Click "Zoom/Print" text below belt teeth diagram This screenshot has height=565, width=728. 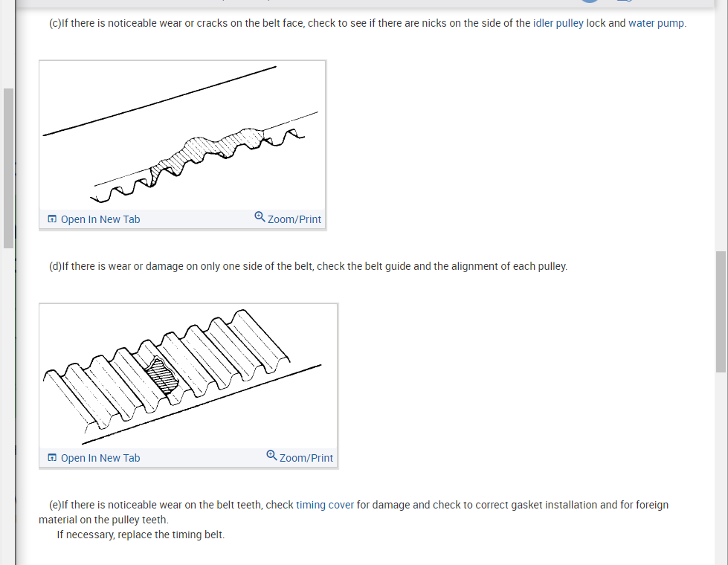[x=306, y=458]
